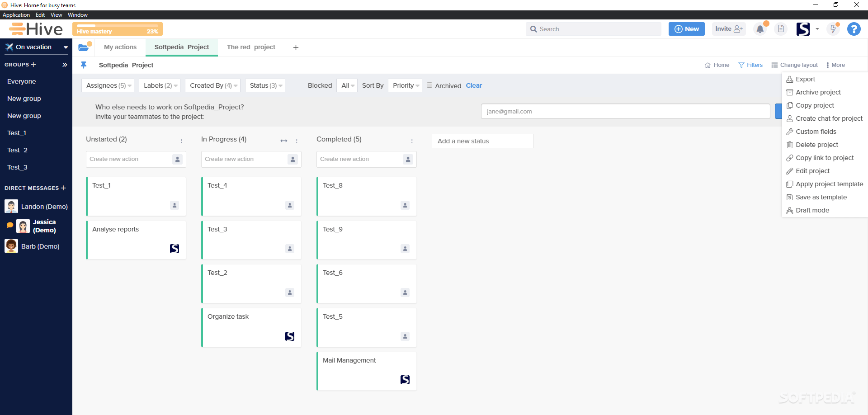868x415 pixels.
Task: Click the Add a new status field
Action: click(482, 141)
